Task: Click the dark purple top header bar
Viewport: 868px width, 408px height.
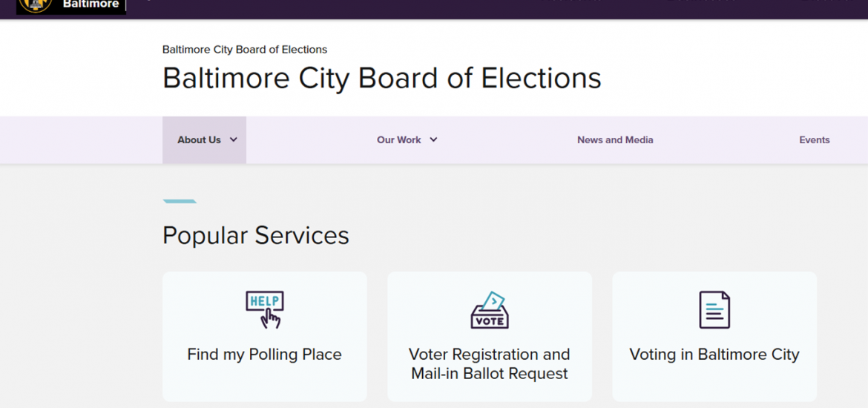Action: (371, 9)
